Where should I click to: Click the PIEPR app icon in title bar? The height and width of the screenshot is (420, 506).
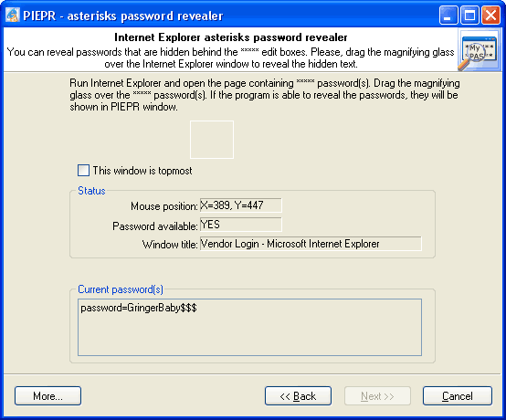click(13, 15)
